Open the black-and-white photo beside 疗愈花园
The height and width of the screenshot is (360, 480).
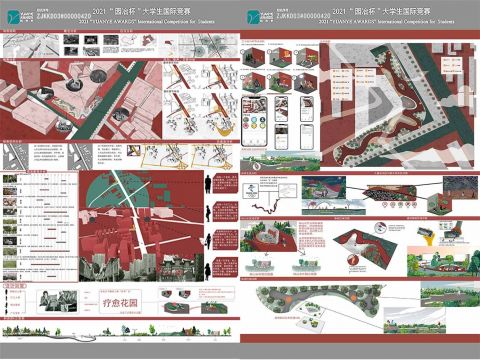pos(57,301)
